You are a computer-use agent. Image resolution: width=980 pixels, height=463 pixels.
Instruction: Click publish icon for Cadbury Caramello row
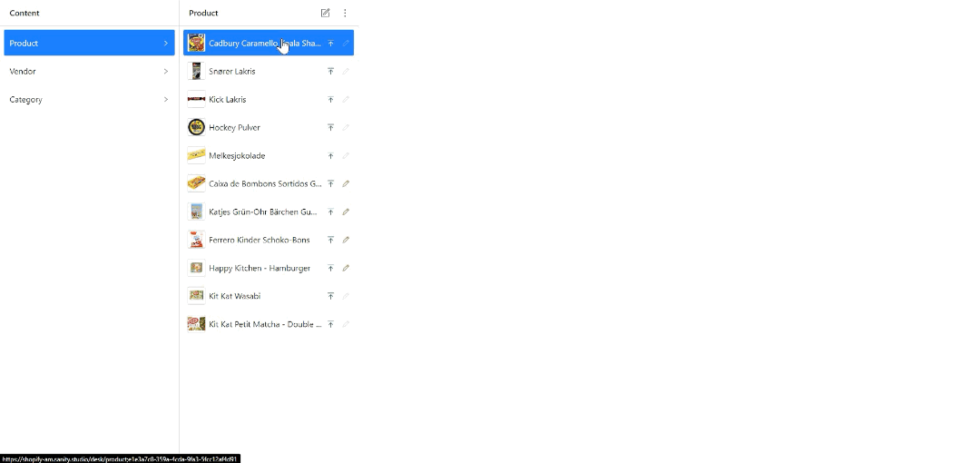330,44
